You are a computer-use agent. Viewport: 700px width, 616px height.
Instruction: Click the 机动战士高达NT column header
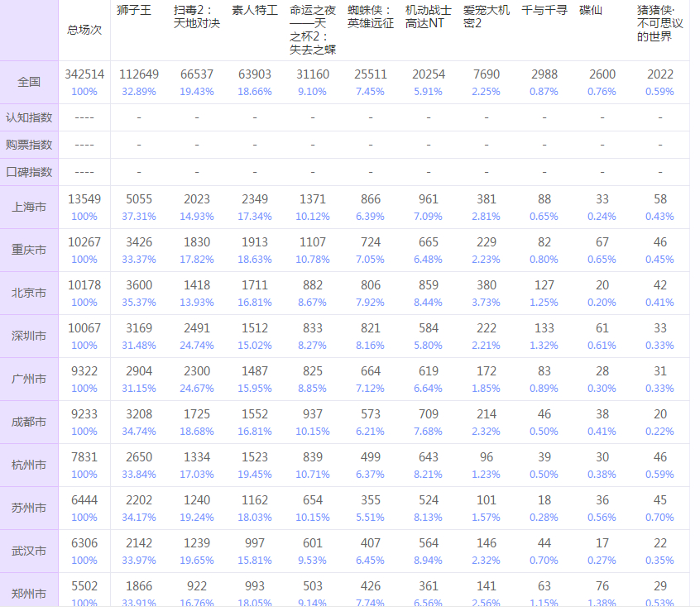pyautogui.click(x=428, y=17)
